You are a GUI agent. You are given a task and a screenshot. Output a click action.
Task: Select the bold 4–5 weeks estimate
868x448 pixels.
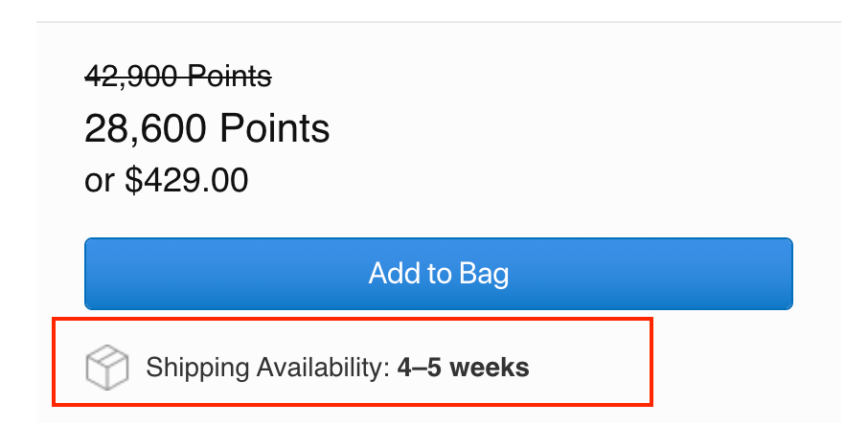click(463, 368)
